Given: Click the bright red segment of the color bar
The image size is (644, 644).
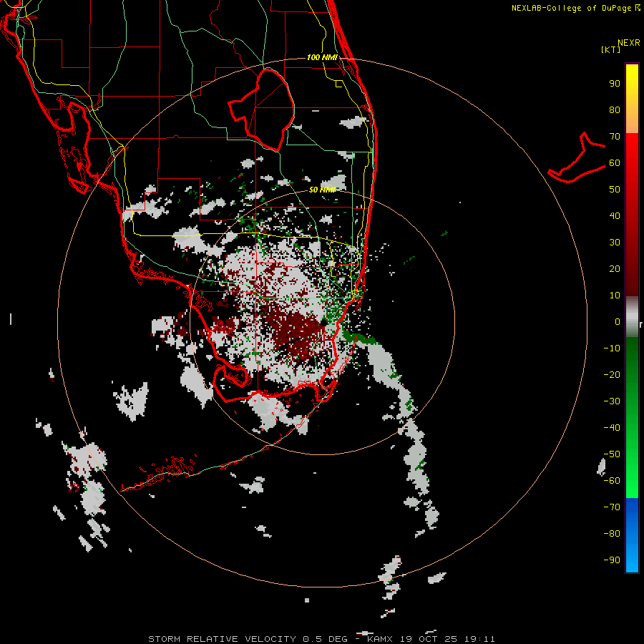Looking at the screenshot, I should point(632,152).
